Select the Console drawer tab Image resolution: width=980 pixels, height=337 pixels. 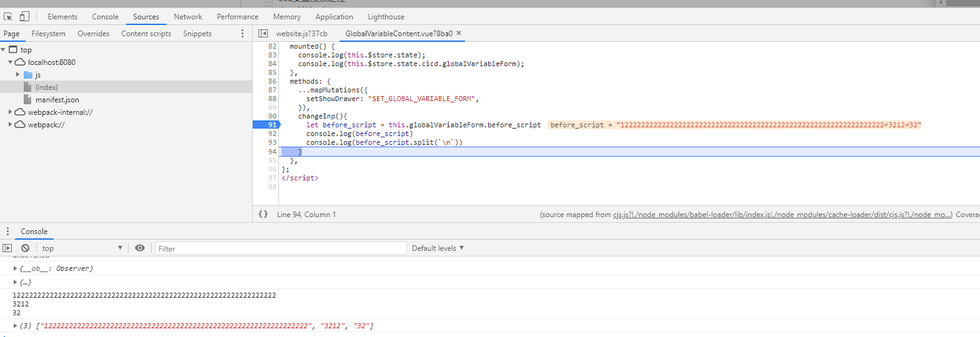coord(34,232)
